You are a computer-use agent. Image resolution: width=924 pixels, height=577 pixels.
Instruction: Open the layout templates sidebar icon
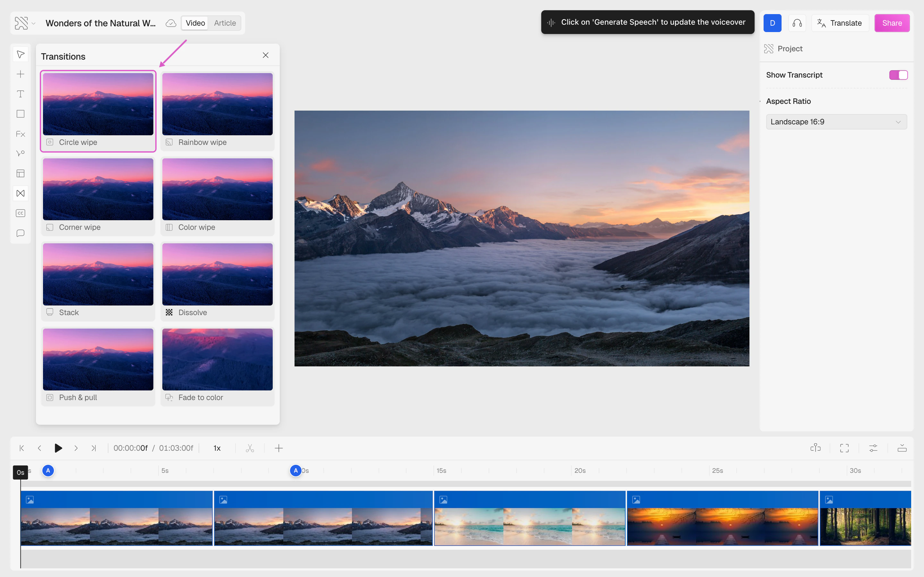21,173
